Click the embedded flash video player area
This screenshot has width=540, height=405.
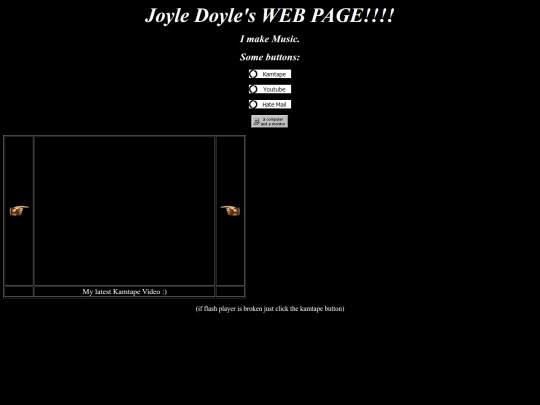(124, 211)
